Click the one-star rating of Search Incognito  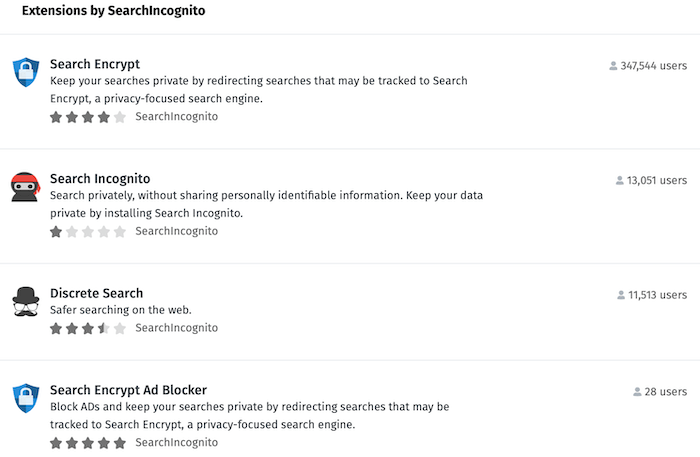88,232
